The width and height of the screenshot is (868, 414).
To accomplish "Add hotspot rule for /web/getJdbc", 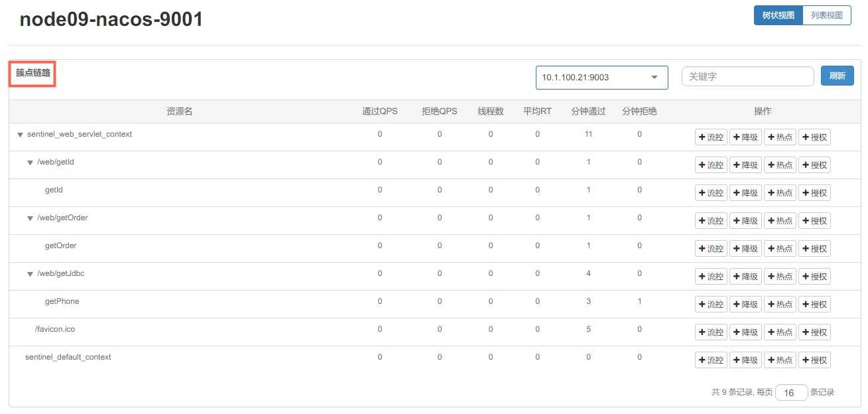I will (x=780, y=277).
